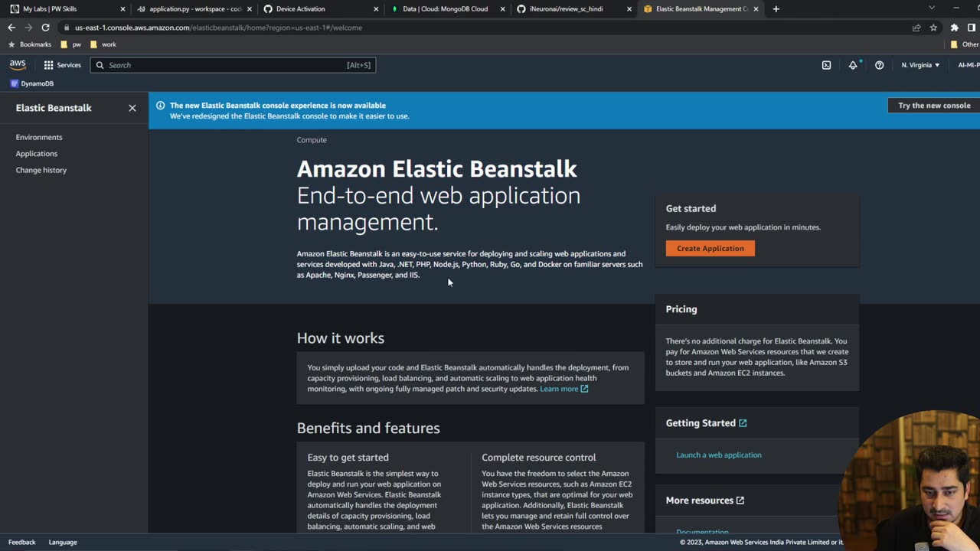Go to Environments in sidebar
The width and height of the screenshot is (980, 551).
click(39, 137)
